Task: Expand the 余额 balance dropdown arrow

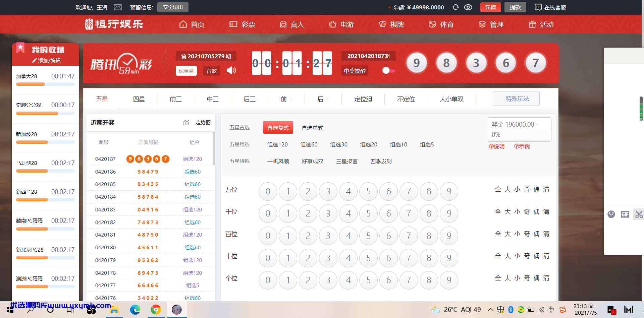Action: [x=389, y=7]
